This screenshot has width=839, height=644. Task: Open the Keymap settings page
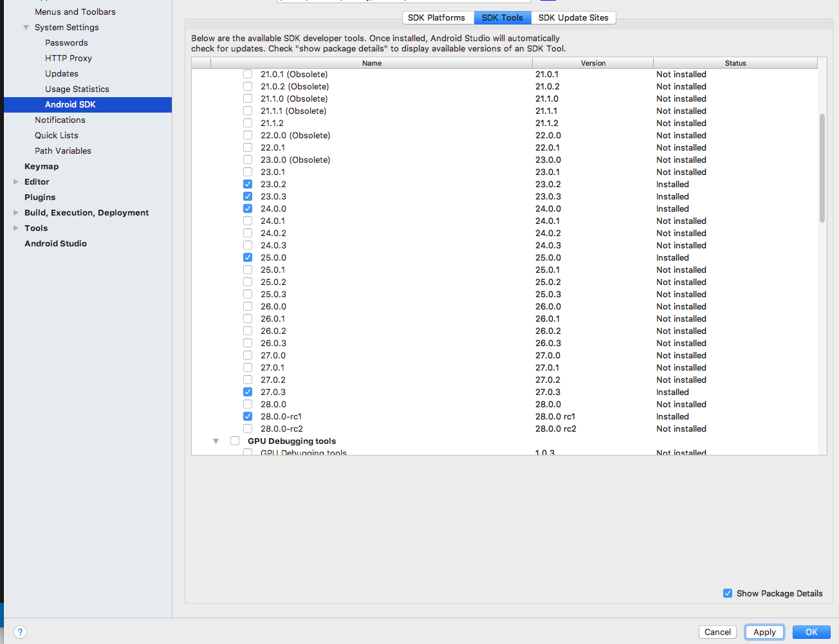coord(41,166)
